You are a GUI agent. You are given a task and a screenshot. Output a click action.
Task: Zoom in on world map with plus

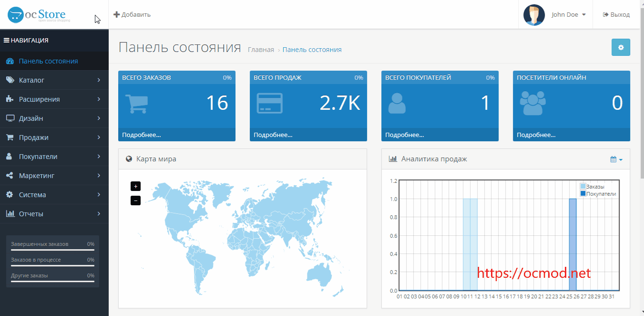coord(135,187)
